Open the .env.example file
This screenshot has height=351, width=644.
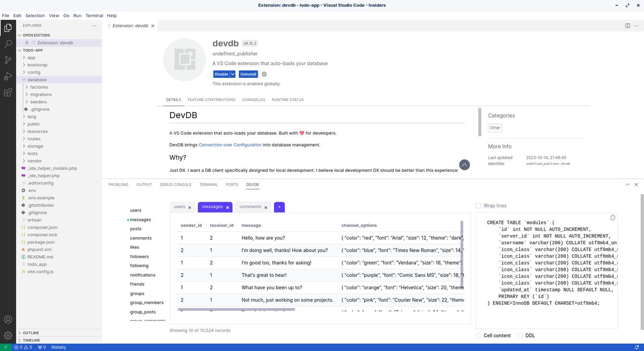[x=41, y=198]
